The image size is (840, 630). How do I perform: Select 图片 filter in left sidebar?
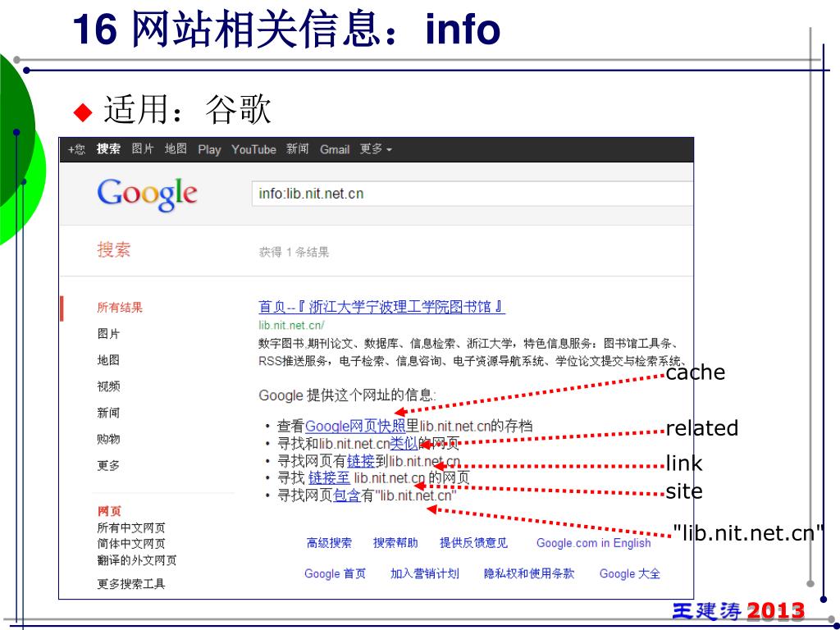click(x=108, y=334)
